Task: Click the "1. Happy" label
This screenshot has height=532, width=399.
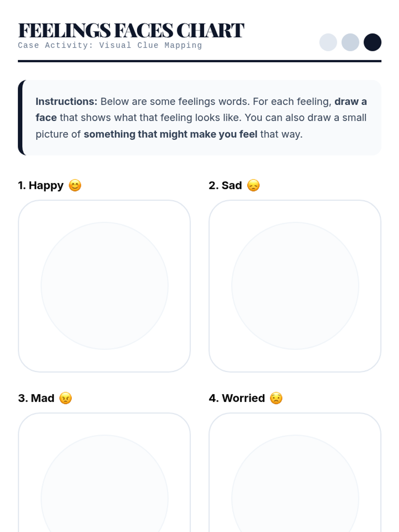Action: pos(41,186)
